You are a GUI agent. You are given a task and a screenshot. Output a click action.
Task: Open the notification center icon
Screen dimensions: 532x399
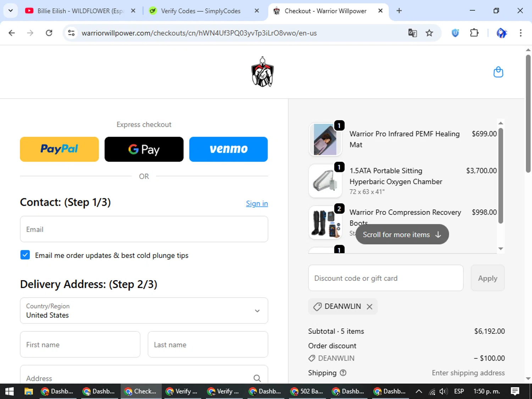[515, 391]
